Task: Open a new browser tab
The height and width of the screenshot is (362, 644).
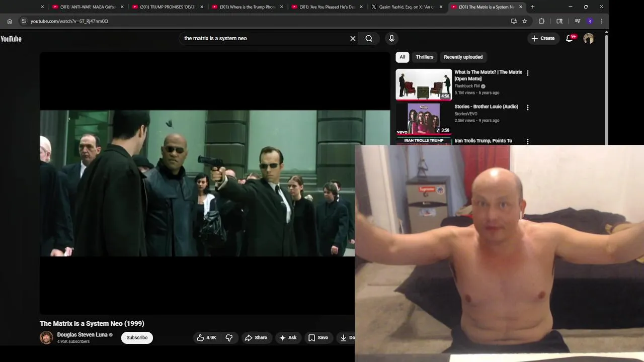Action: coord(532,7)
